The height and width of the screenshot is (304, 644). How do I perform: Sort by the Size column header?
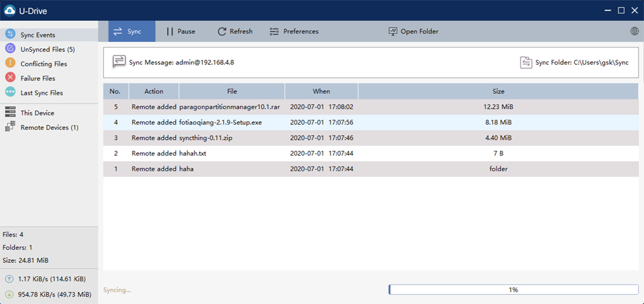point(499,91)
